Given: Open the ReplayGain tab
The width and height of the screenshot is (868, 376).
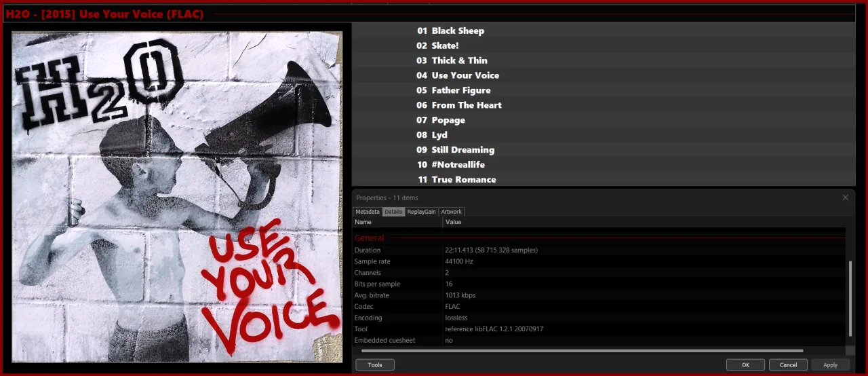Looking at the screenshot, I should point(422,212).
